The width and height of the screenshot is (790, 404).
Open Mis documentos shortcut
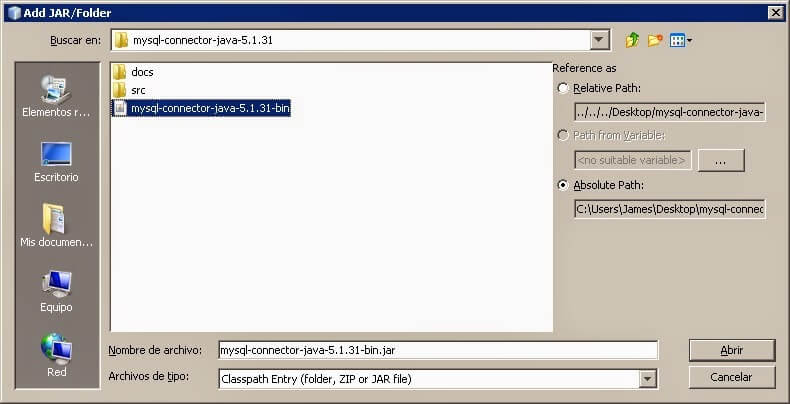(x=56, y=225)
